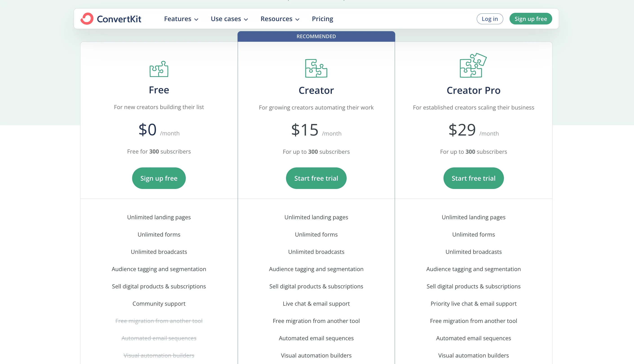This screenshot has height=364, width=634.
Task: Expand the Features dropdown menu
Action: (181, 19)
